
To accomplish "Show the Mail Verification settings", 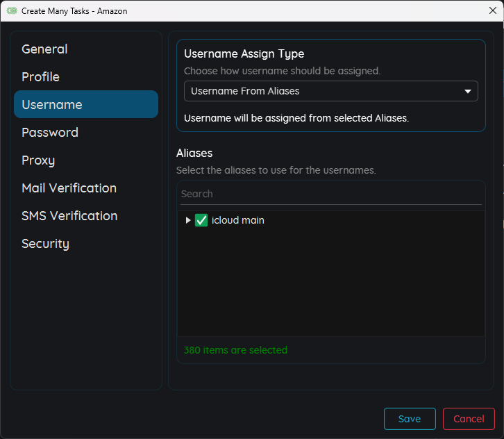I will click(69, 188).
